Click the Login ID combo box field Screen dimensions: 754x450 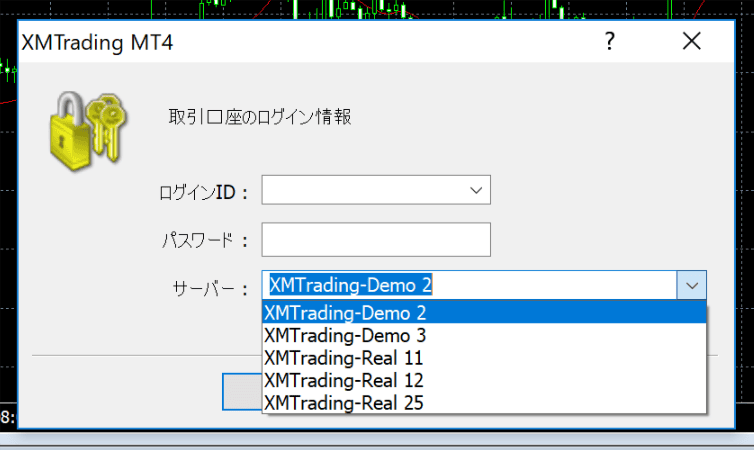click(376, 190)
